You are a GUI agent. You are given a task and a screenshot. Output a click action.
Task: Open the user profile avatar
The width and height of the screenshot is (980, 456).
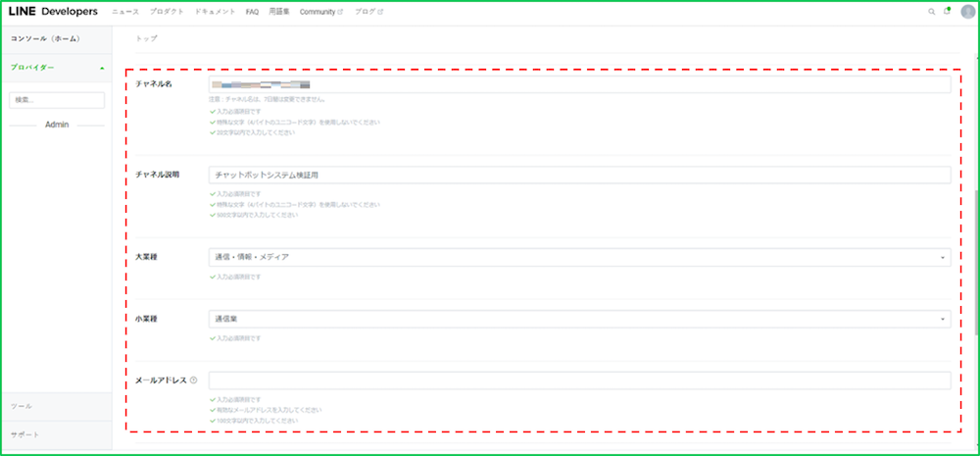tap(967, 12)
